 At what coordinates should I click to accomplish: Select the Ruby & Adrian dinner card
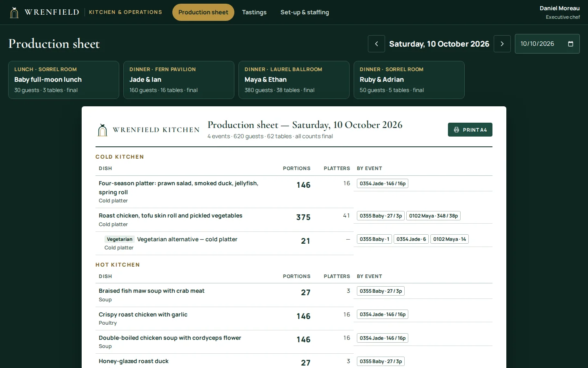click(409, 80)
